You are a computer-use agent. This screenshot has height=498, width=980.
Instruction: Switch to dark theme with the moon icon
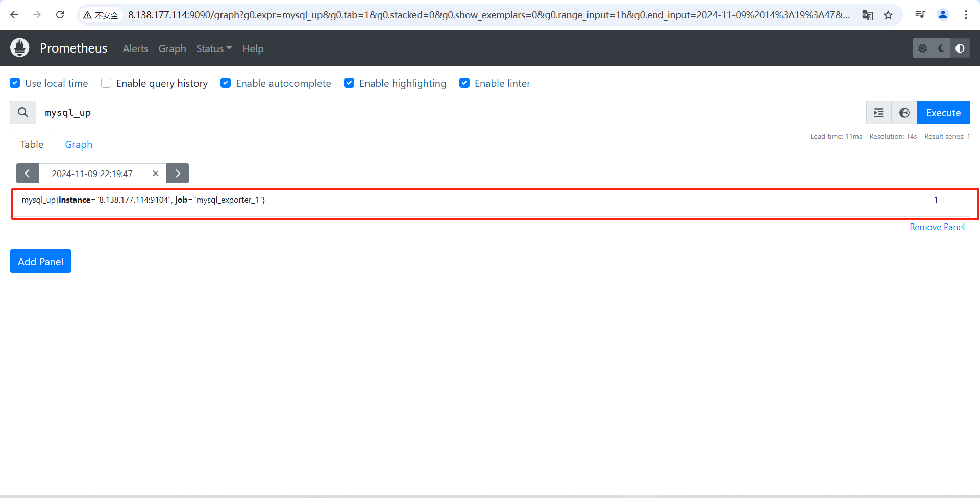pos(941,48)
